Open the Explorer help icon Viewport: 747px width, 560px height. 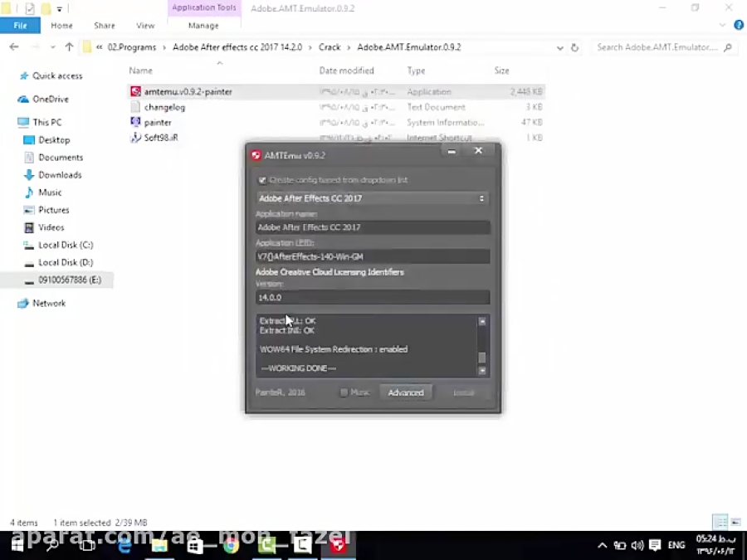(739, 25)
